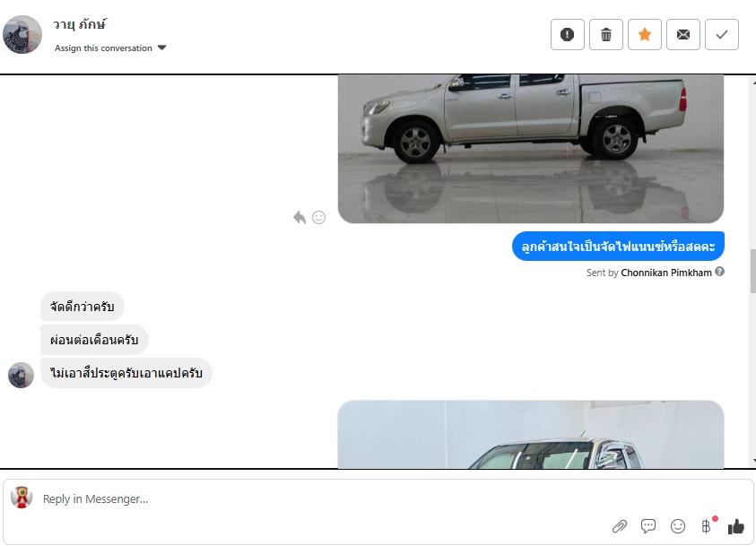Select the message ผ่อนต่อเดือนครับ
The width and height of the screenshot is (756, 546).
(x=94, y=340)
